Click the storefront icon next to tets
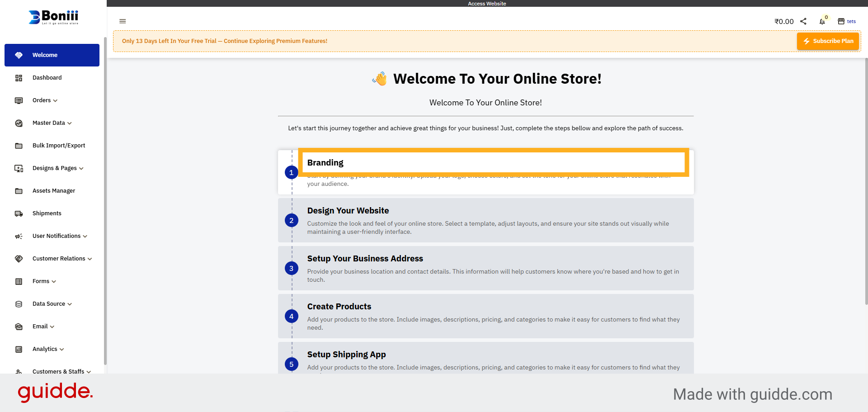This screenshot has height=412, width=868. [x=840, y=21]
